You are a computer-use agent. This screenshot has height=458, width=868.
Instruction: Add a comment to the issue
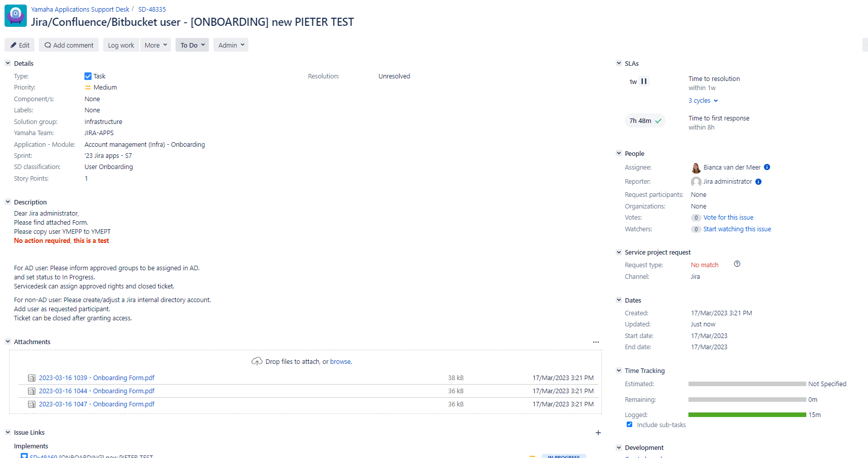69,45
